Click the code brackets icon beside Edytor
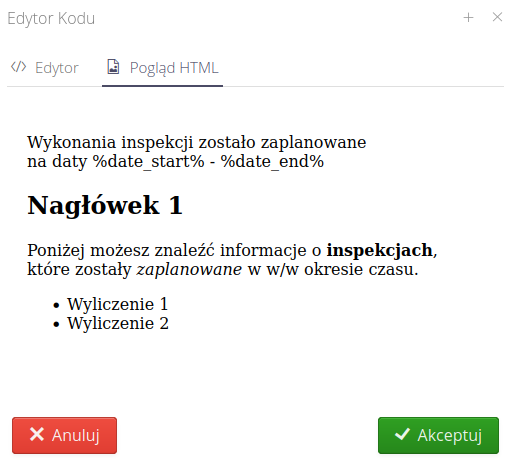The width and height of the screenshot is (511, 466). [18, 67]
